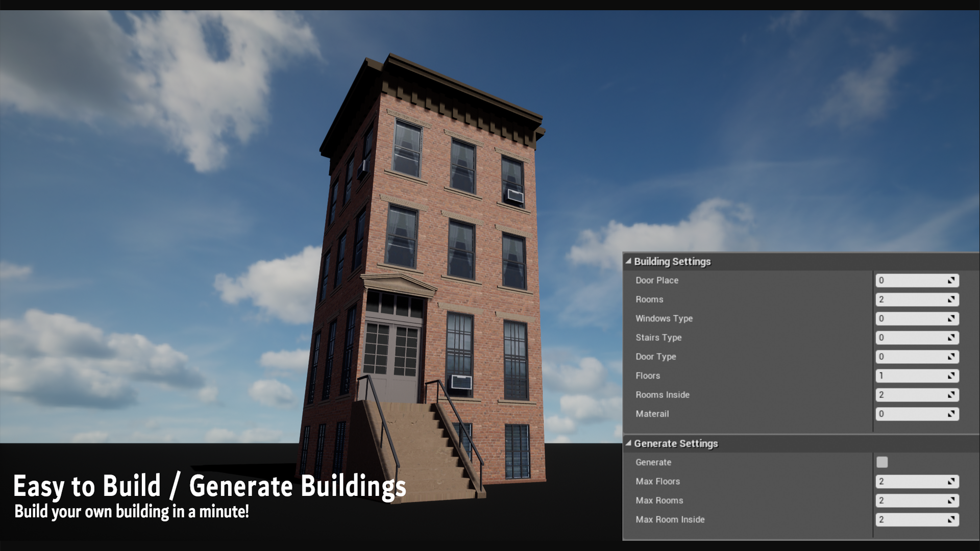Image resolution: width=980 pixels, height=551 pixels.
Task: Click the Max Floors value field
Action: (x=917, y=481)
